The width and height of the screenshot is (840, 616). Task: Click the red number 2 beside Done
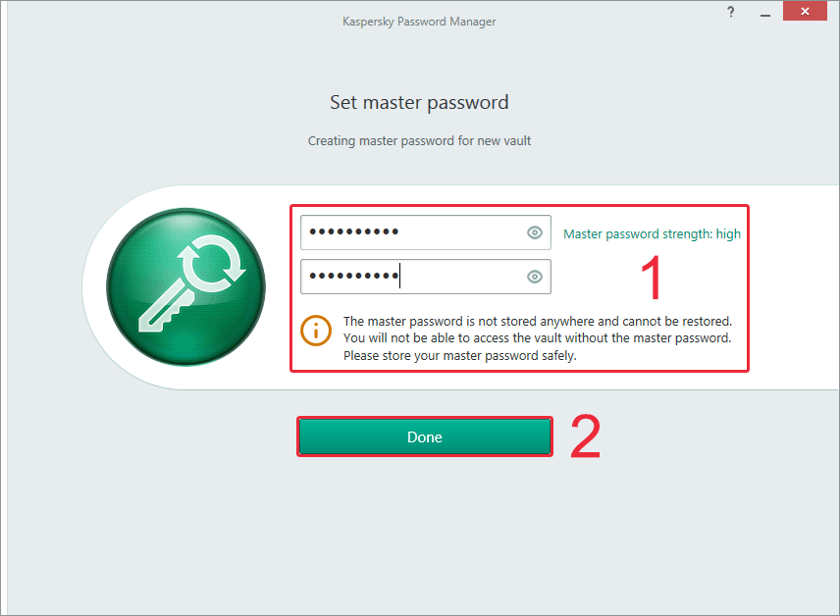point(586,436)
